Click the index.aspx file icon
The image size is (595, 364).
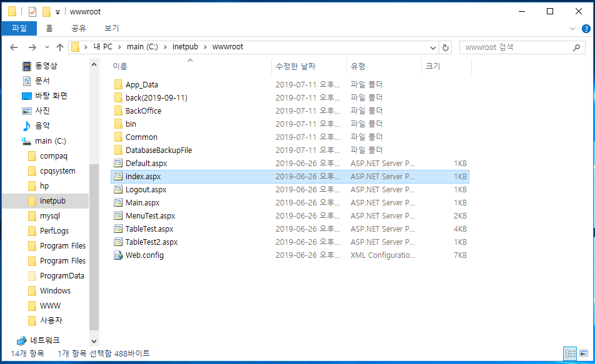[118, 176]
